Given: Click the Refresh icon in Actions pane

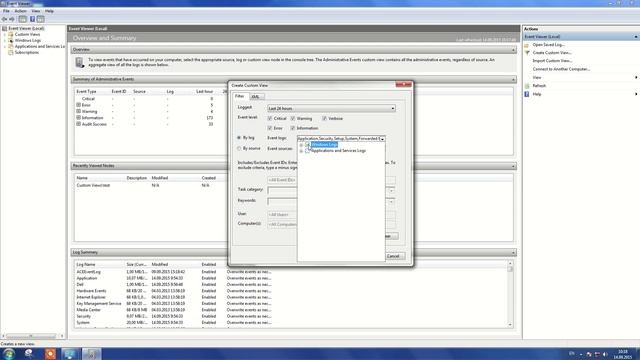Looking at the screenshot, I should pyautogui.click(x=527, y=86).
